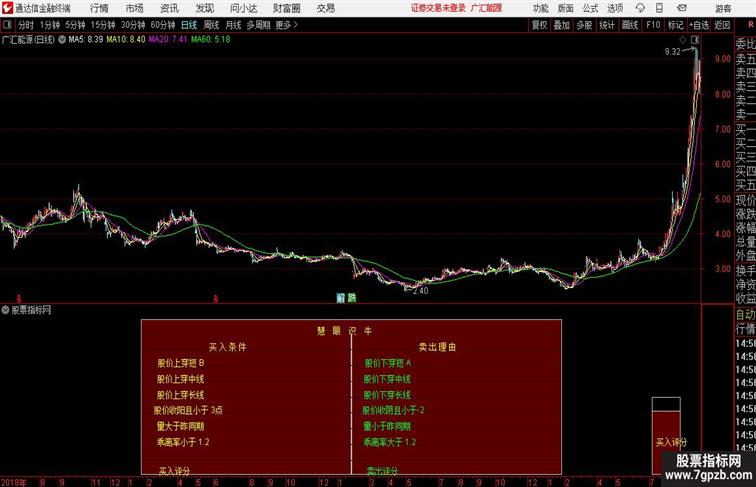Image resolution: width=756 pixels, height=487 pixels.
Task: Open the mail envelope icon
Action: point(682,8)
